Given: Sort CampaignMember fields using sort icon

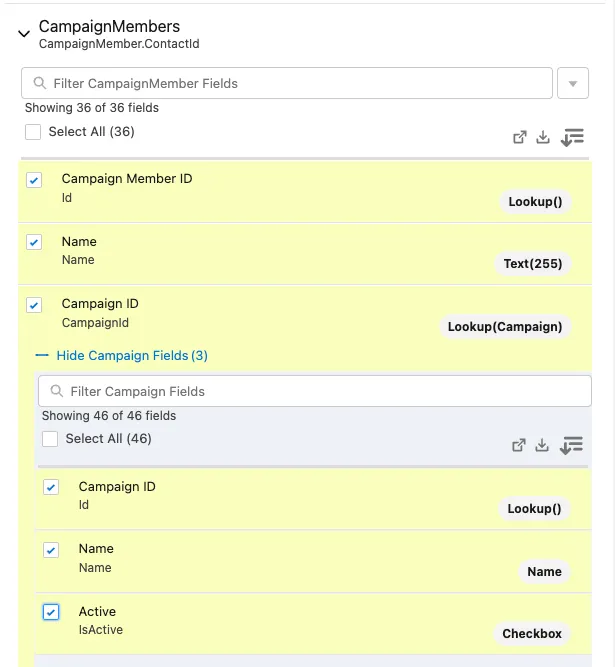Looking at the screenshot, I should tap(572, 137).
